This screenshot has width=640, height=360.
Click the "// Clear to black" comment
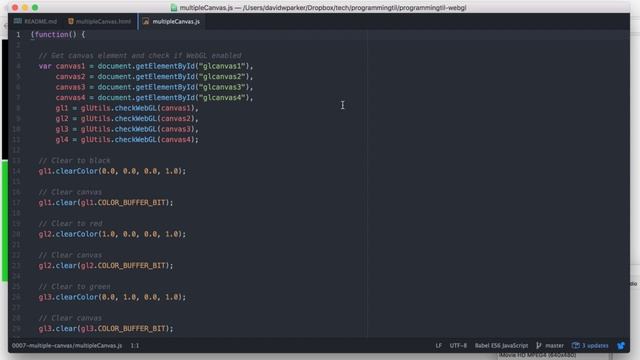(x=74, y=160)
